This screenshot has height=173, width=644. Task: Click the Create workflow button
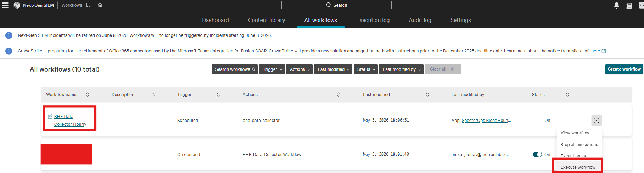point(624,69)
